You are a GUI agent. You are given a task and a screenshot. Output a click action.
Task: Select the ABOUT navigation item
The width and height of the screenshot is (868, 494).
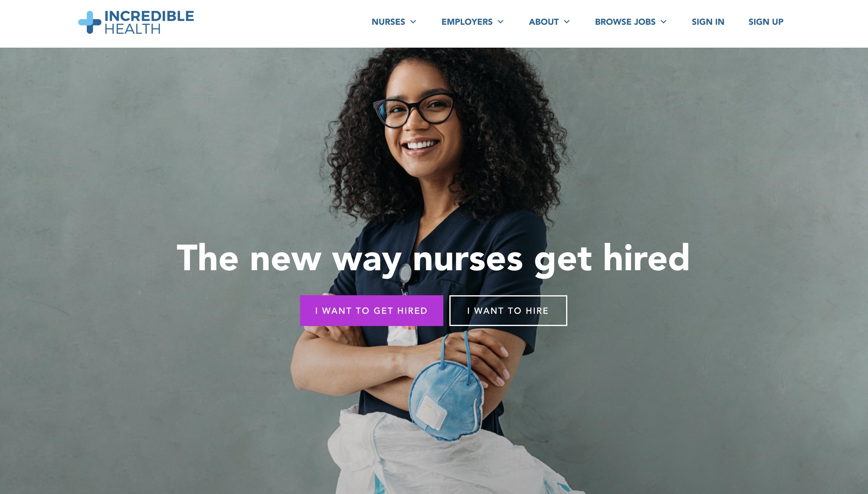coord(543,22)
